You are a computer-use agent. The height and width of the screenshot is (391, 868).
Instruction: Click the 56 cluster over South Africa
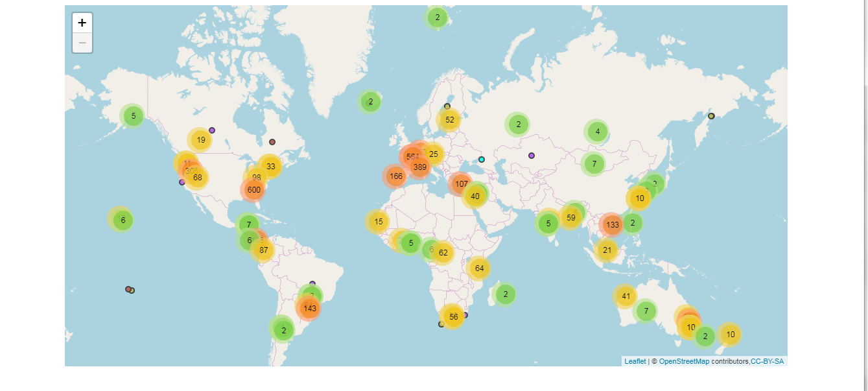[x=453, y=316]
